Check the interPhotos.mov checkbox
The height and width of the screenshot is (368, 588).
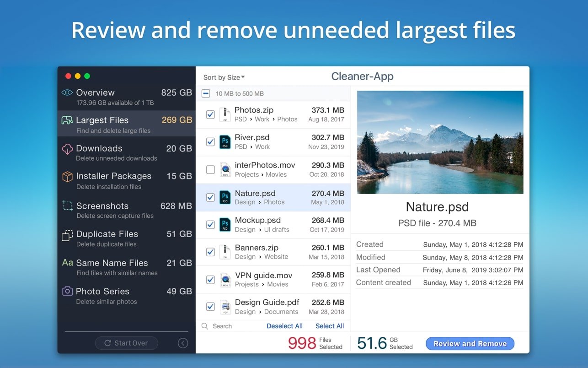pos(210,170)
